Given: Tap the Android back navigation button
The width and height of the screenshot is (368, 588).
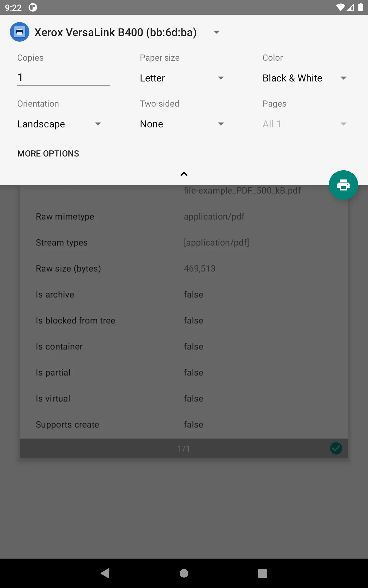Looking at the screenshot, I should pyautogui.click(x=105, y=573).
